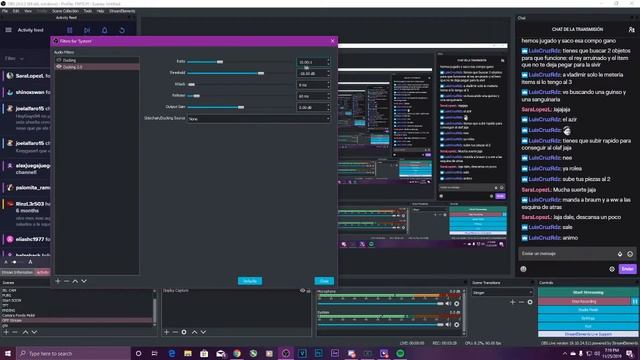Open System mixer gear settings
The height and width of the screenshot is (360, 640).
pyautogui.click(x=457, y=324)
